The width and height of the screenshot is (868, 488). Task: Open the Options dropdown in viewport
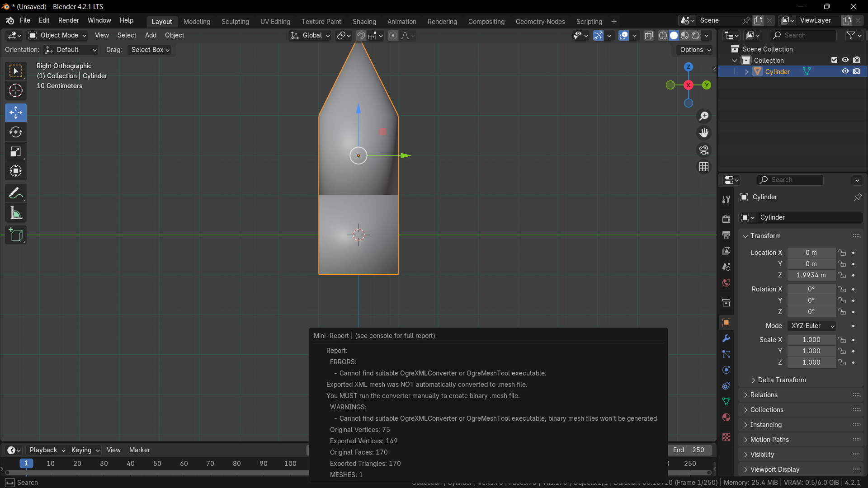pos(695,50)
